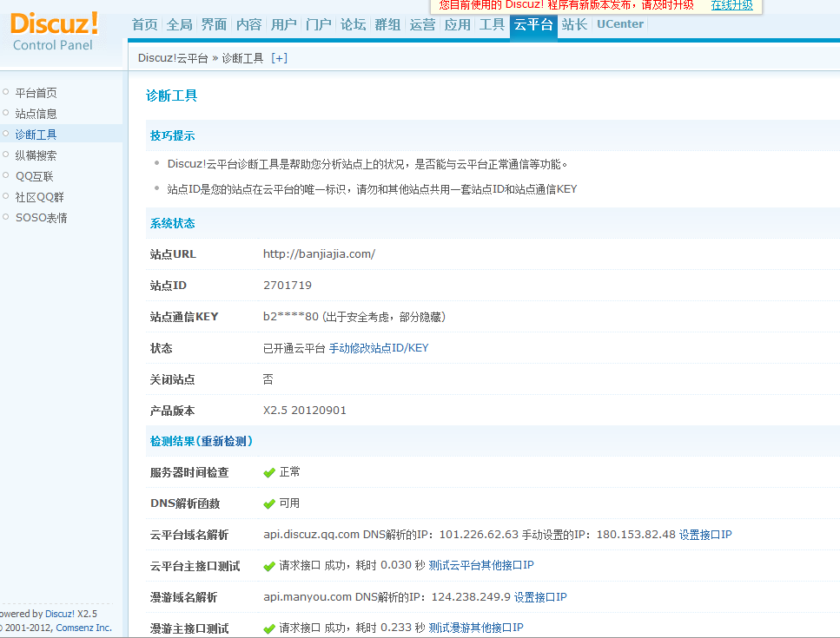Open the 全局 top menu tab
Image resolution: width=840 pixels, height=638 pixels.
(180, 24)
